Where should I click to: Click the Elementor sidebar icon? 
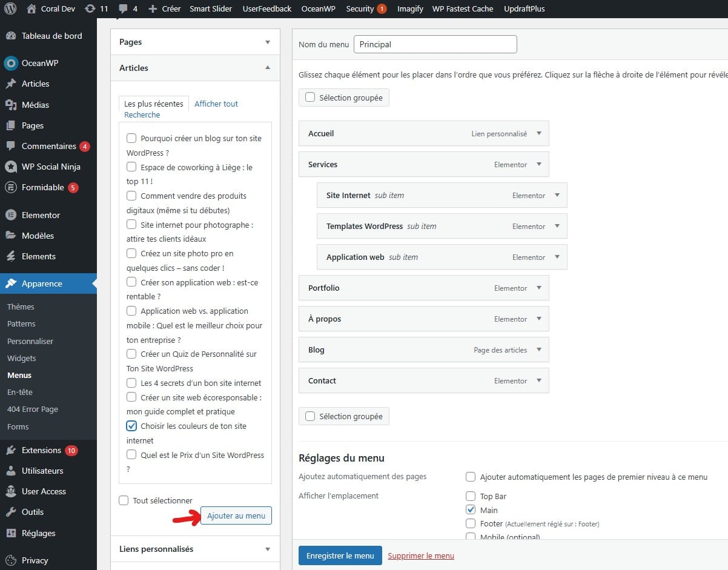tap(11, 215)
